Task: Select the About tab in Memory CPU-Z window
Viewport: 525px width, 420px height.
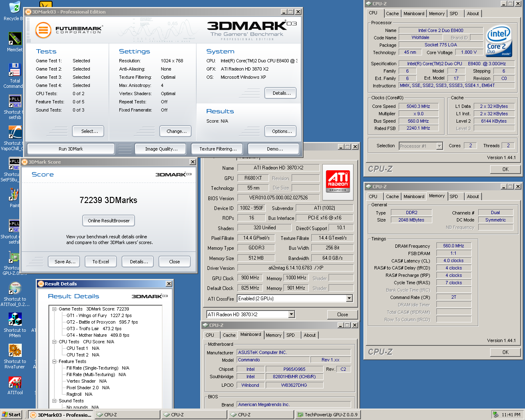Action: click(x=473, y=196)
